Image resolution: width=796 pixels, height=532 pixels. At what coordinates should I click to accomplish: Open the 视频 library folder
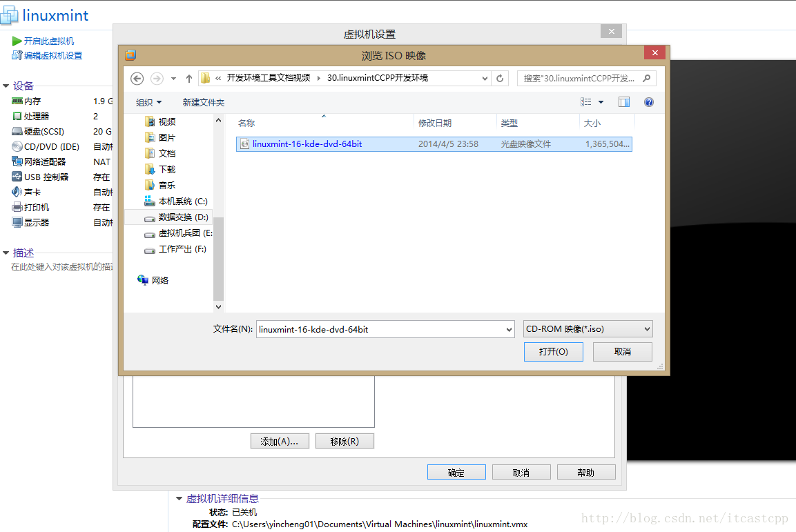[160, 121]
